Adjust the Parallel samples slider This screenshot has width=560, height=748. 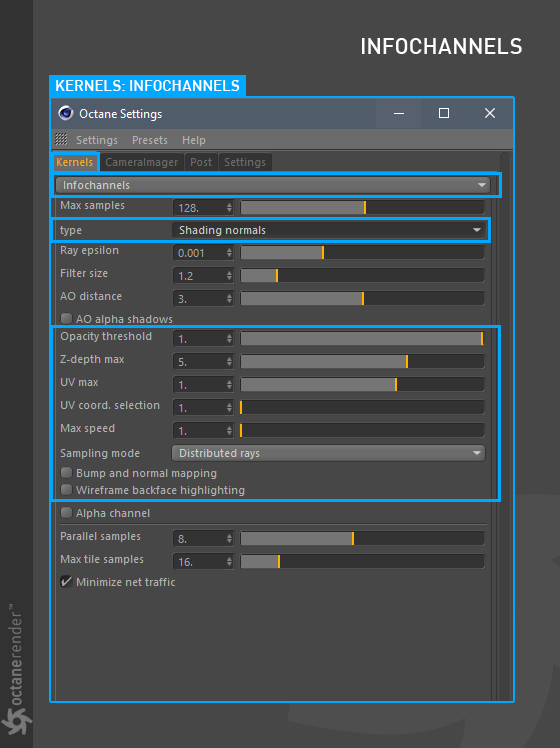(363, 539)
